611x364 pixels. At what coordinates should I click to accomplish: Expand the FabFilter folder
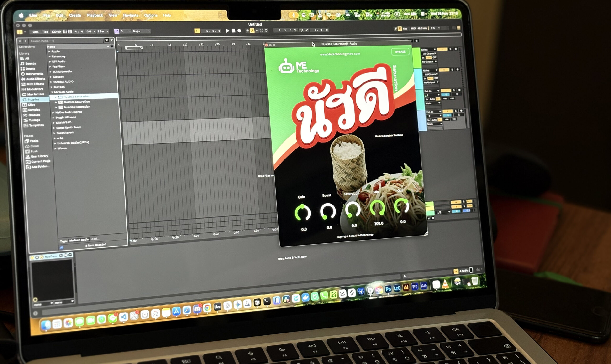coord(50,67)
